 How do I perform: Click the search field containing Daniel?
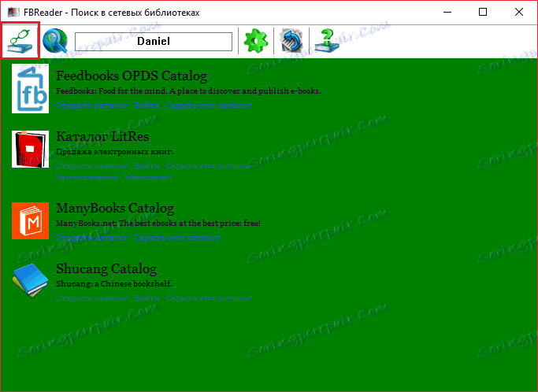coord(154,42)
